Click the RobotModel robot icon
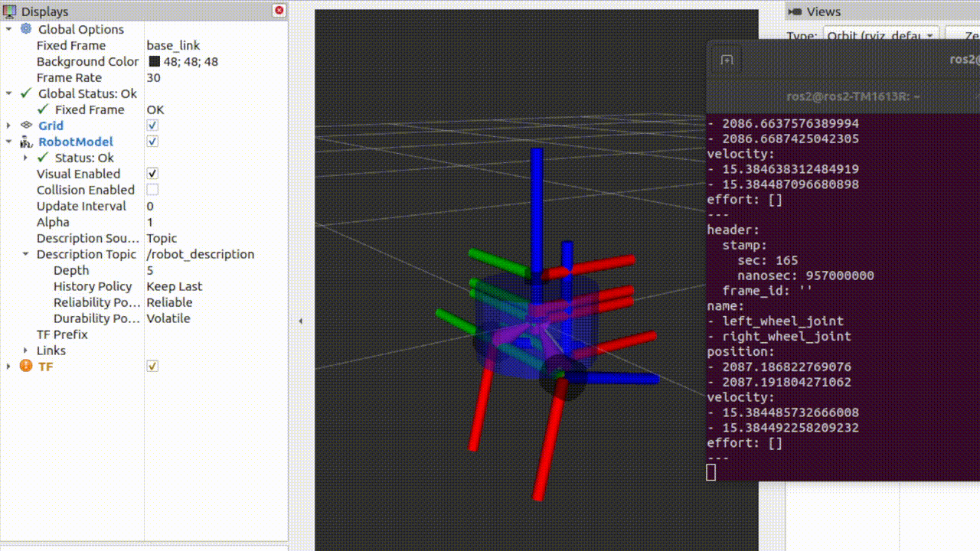This screenshot has height=551, width=980. [x=26, y=142]
